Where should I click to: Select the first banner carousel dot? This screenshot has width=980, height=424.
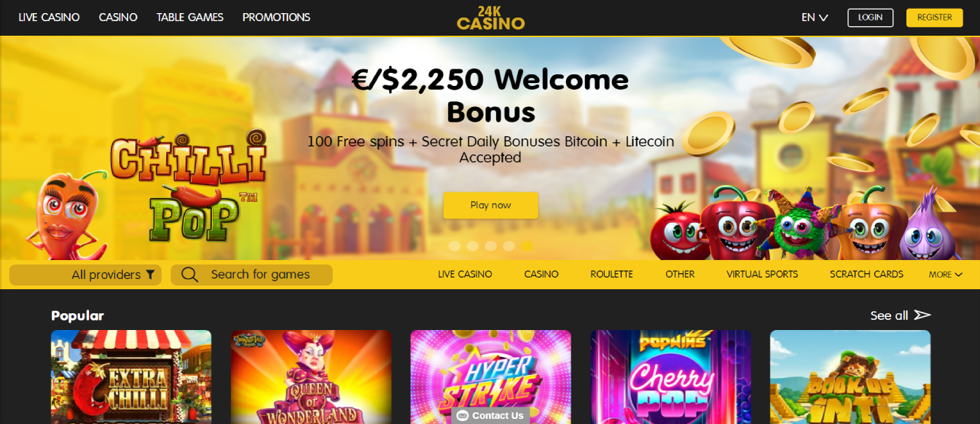(455, 246)
